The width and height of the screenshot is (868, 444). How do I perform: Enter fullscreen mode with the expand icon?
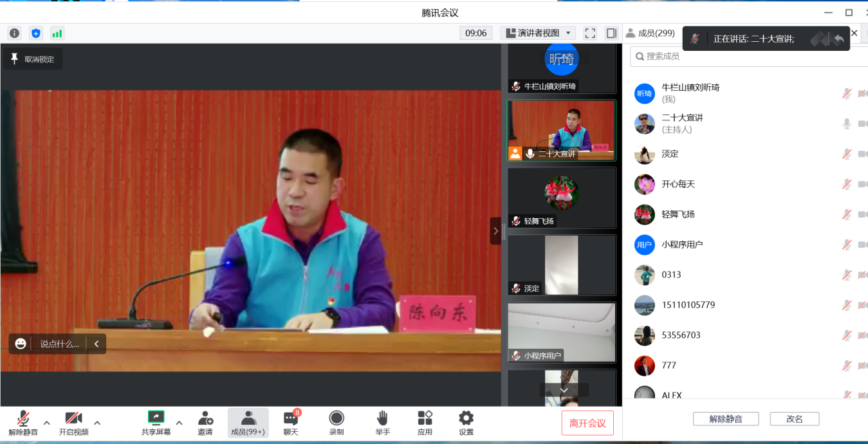pyautogui.click(x=589, y=33)
